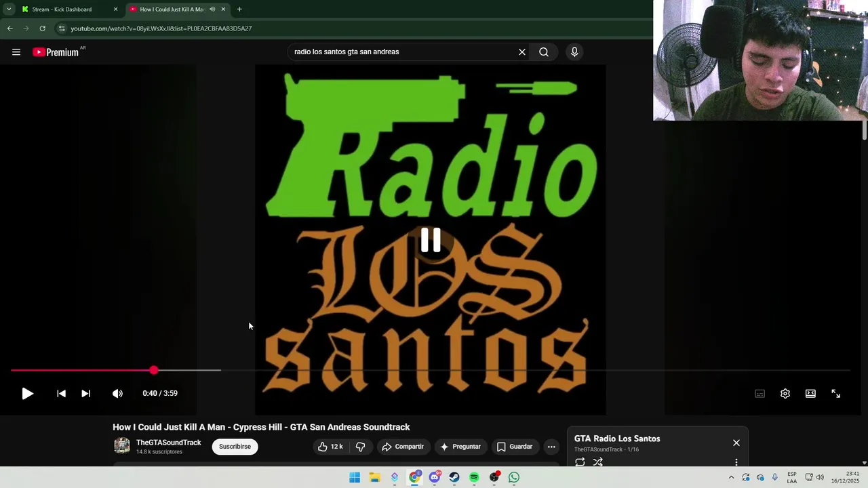The height and width of the screenshot is (488, 868).
Task: Switch to theater mode view
Action: click(810, 394)
